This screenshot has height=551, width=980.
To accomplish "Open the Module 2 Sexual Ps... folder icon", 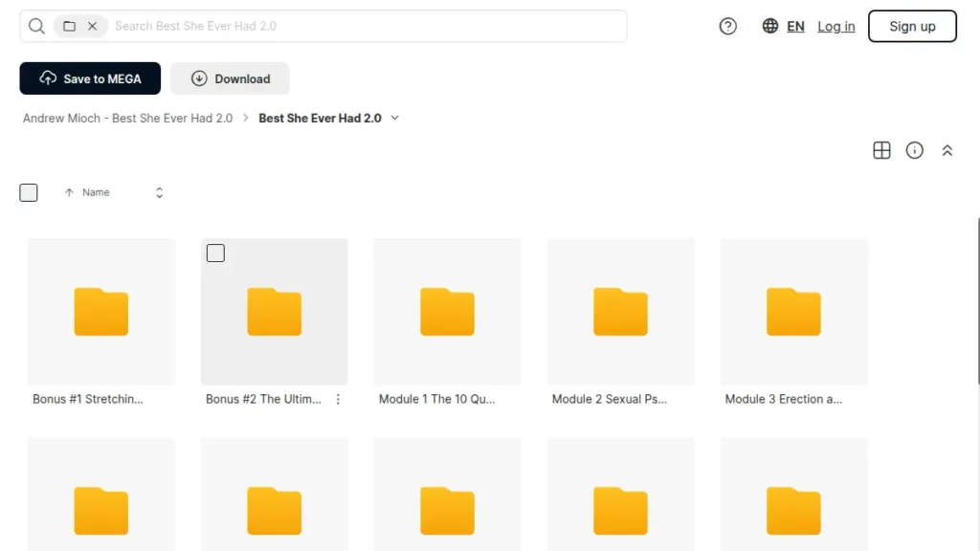I will click(x=620, y=312).
